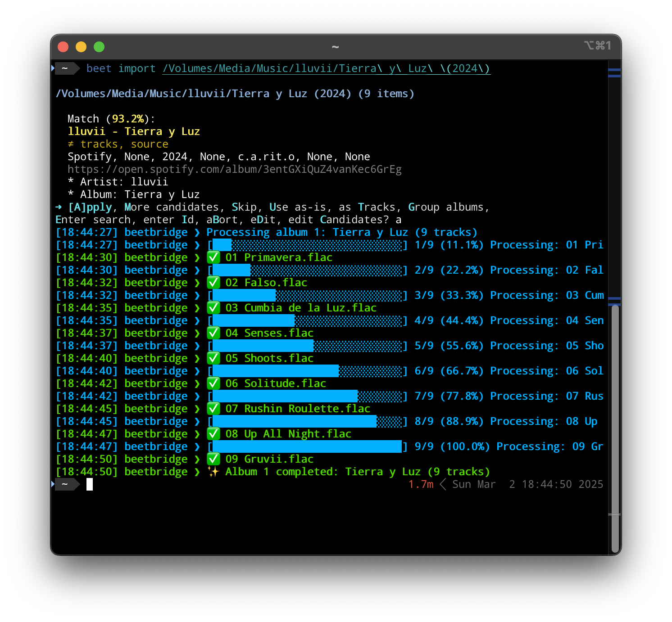Click the green checkmark beside 05 Shoots.flac
The image size is (672, 622).
pyautogui.click(x=213, y=358)
